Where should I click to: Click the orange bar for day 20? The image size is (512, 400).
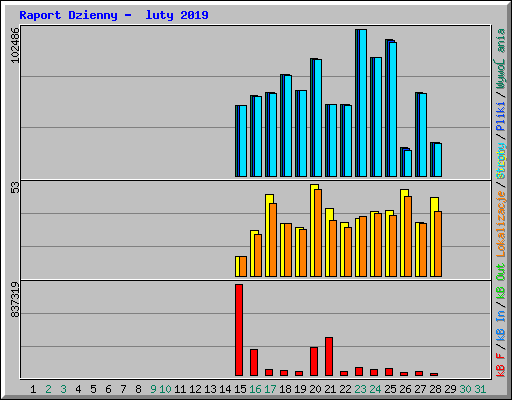[x=318, y=233]
